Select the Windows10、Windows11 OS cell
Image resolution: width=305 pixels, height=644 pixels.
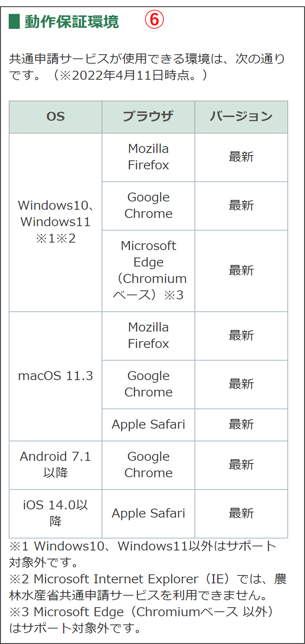click(x=56, y=222)
